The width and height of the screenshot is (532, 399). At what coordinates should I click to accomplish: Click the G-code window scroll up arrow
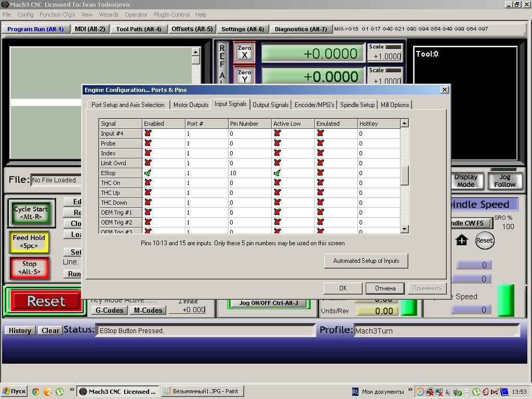tap(195, 51)
